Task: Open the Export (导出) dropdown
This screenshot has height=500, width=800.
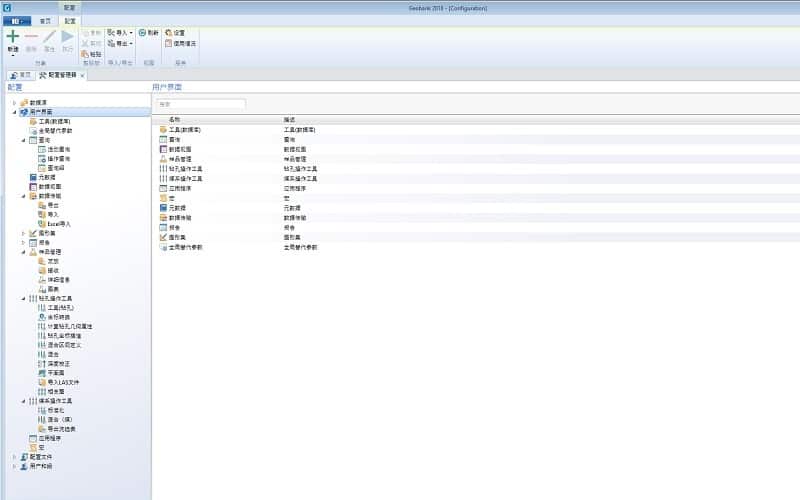Action: 120,44
